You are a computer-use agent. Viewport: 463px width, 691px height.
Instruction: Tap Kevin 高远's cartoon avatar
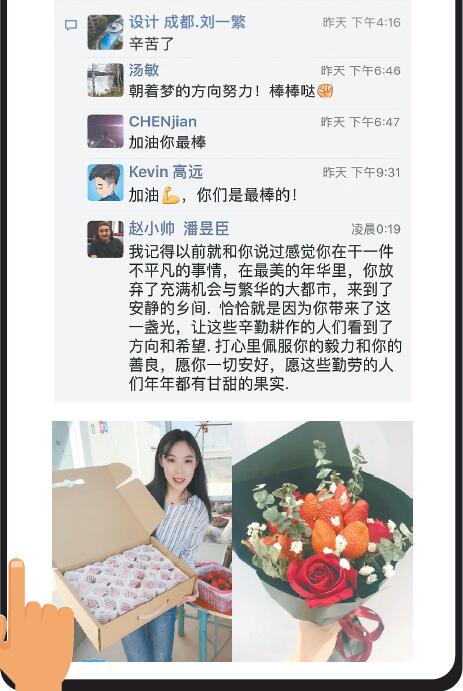point(105,182)
